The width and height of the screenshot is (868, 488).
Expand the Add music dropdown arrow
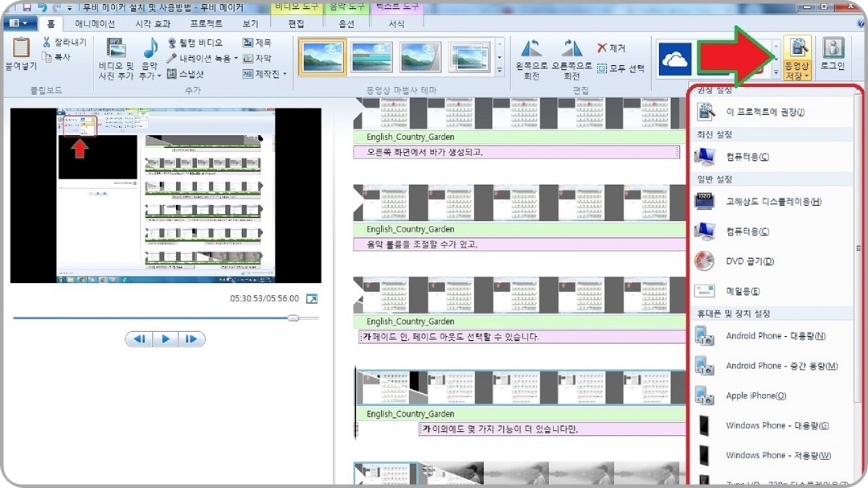[159, 76]
